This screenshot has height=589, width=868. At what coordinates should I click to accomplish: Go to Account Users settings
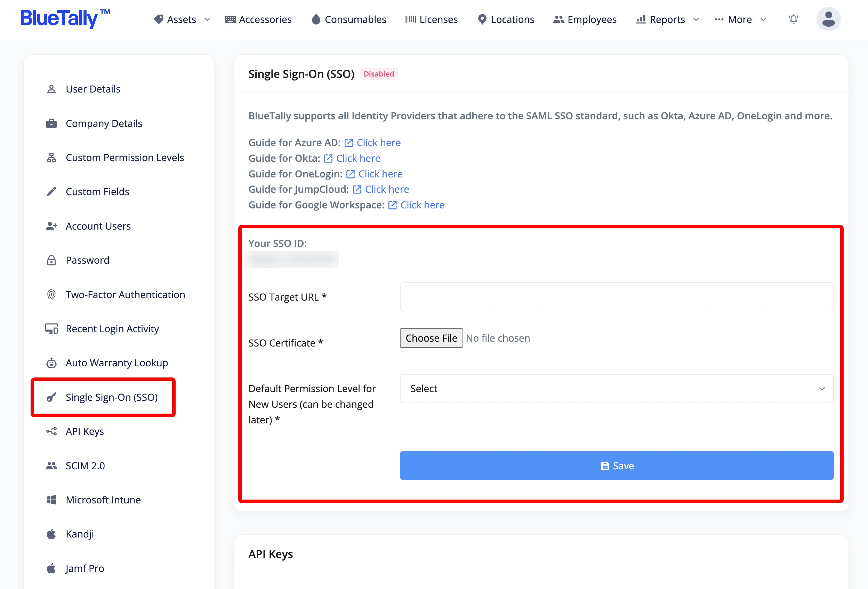98,226
